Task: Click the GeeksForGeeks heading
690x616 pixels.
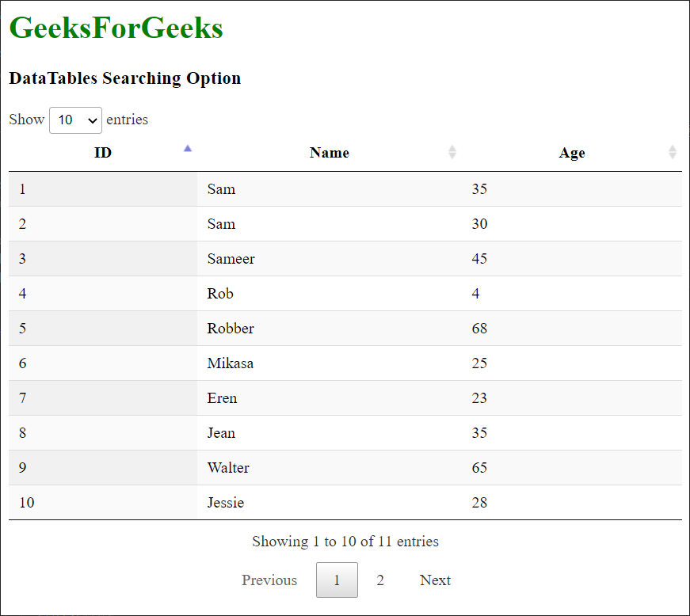Action: point(116,28)
